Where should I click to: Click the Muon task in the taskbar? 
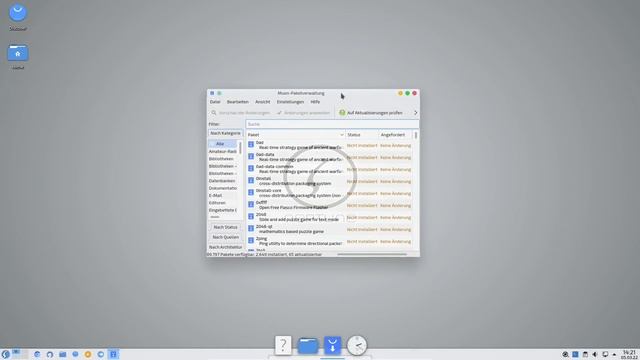[x=113, y=354]
